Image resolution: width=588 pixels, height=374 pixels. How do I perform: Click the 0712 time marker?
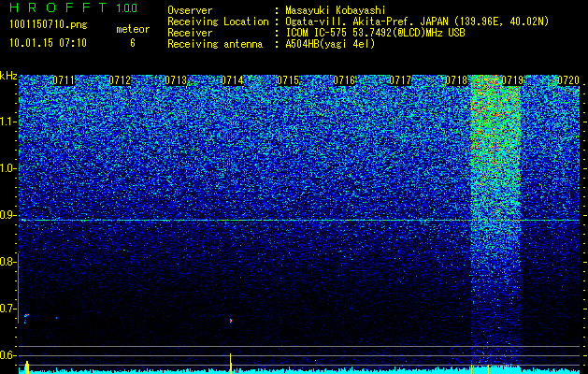120,80
